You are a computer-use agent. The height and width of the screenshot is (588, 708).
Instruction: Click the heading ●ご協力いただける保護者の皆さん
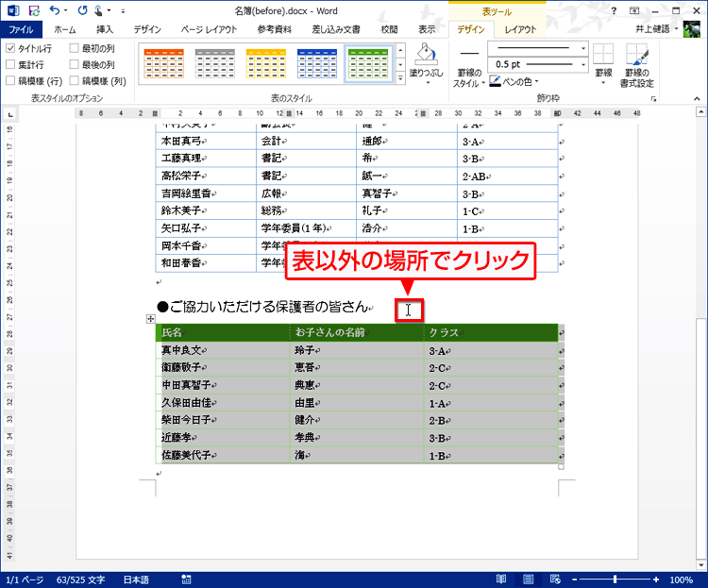coord(263,307)
